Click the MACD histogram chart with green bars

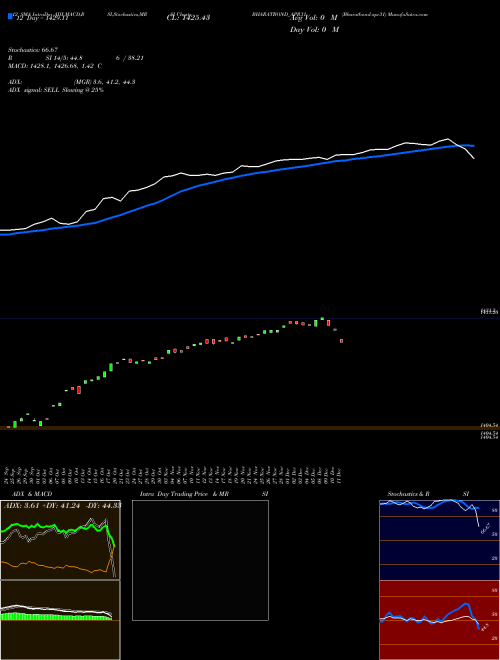[60, 620]
